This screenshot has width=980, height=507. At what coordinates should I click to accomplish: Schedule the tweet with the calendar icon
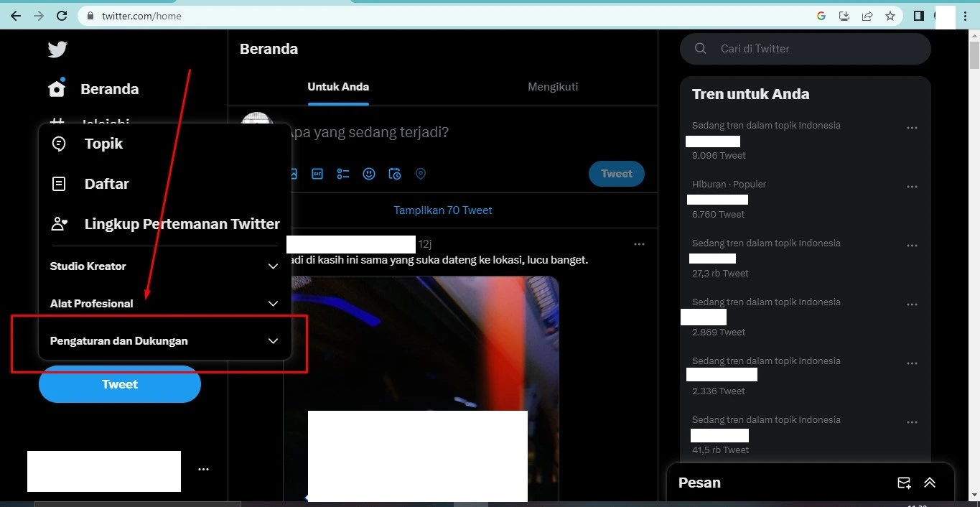[x=395, y=174]
